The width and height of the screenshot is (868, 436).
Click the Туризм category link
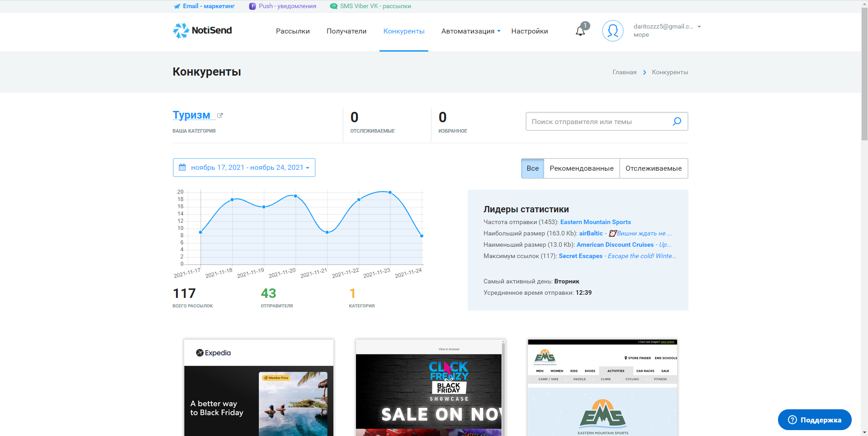[191, 115]
